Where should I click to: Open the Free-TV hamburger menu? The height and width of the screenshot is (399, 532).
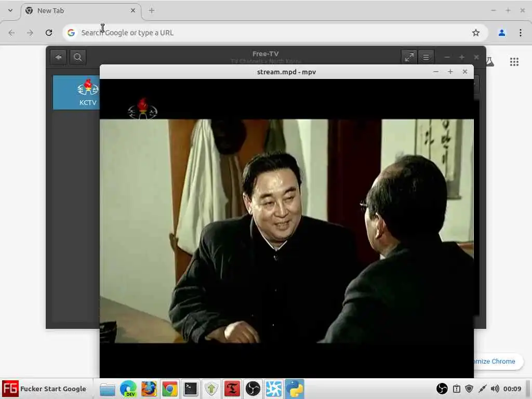(426, 57)
